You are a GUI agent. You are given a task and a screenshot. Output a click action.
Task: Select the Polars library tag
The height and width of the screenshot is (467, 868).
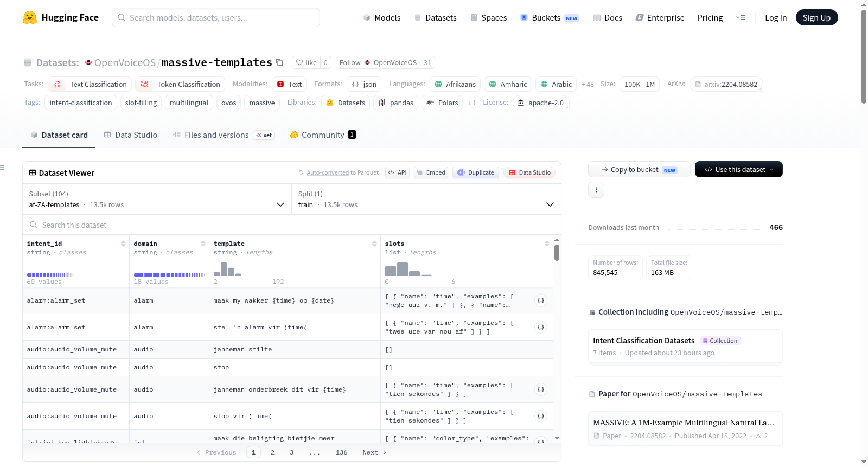442,103
